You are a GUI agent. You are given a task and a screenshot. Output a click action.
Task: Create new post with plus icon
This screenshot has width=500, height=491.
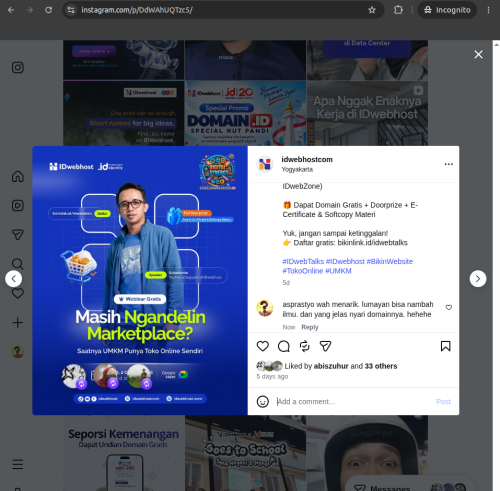pos(18,323)
